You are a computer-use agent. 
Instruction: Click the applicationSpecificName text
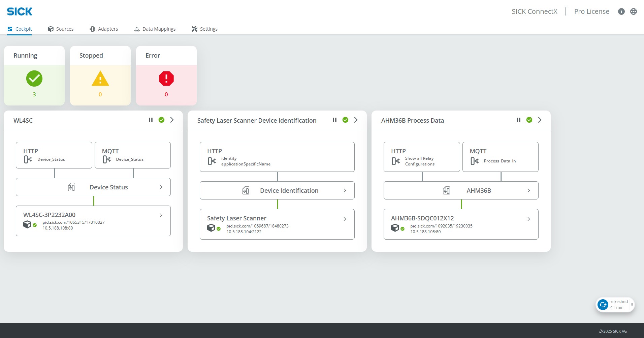pos(246,164)
